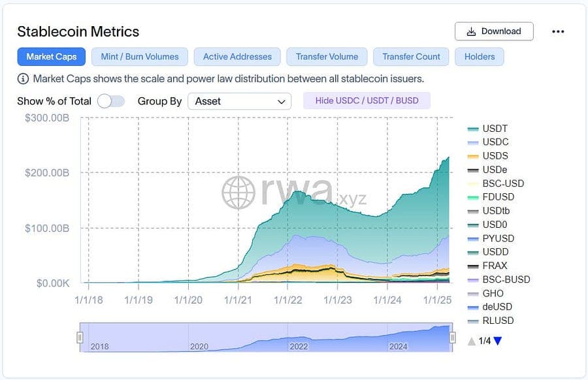588x380 pixels.
Task: Switch to the Holders tab
Action: [480, 57]
